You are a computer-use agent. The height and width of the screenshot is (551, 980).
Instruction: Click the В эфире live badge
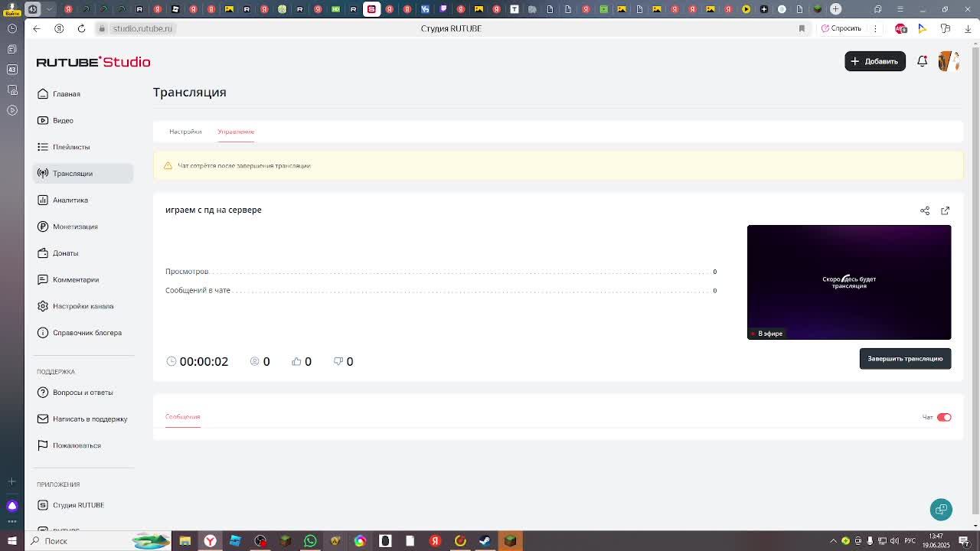tap(767, 334)
